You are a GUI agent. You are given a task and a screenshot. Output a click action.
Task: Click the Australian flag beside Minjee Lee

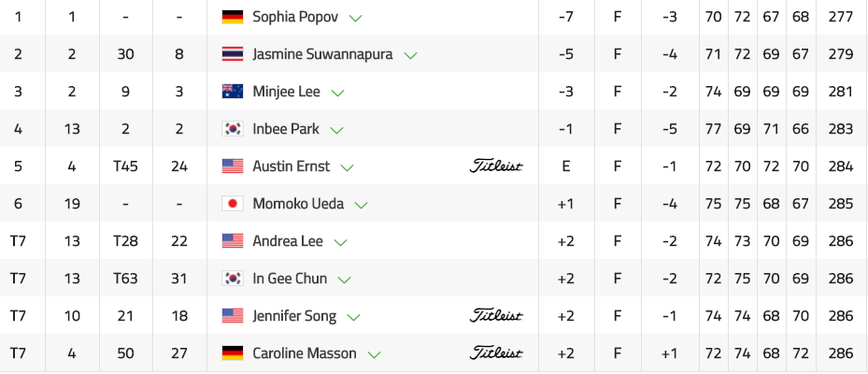233,92
